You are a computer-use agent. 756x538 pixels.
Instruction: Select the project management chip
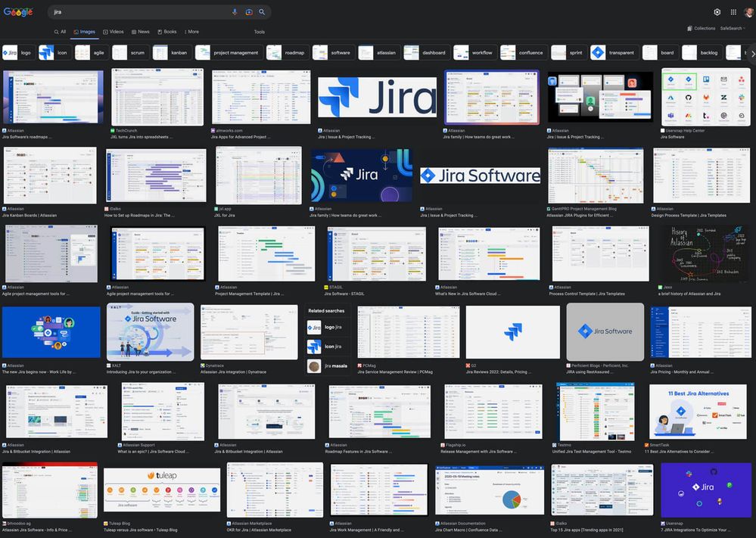click(229, 52)
